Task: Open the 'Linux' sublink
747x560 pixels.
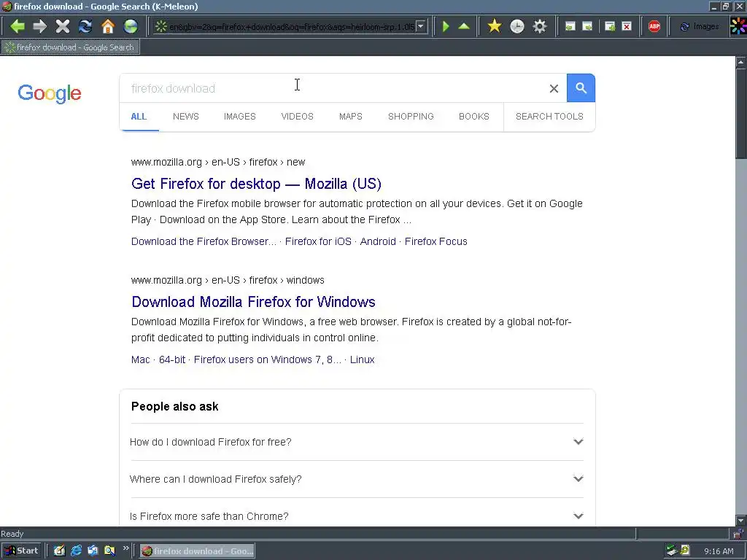Action: click(x=362, y=359)
